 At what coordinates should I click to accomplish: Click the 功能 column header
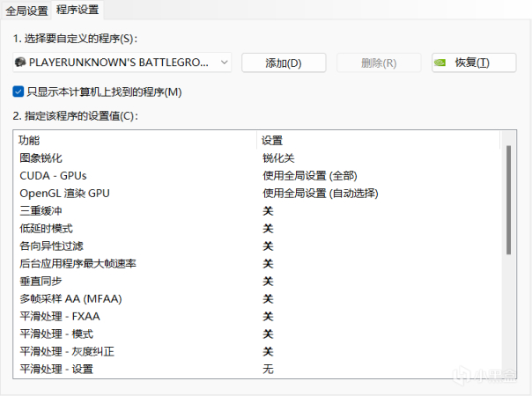tap(136, 140)
